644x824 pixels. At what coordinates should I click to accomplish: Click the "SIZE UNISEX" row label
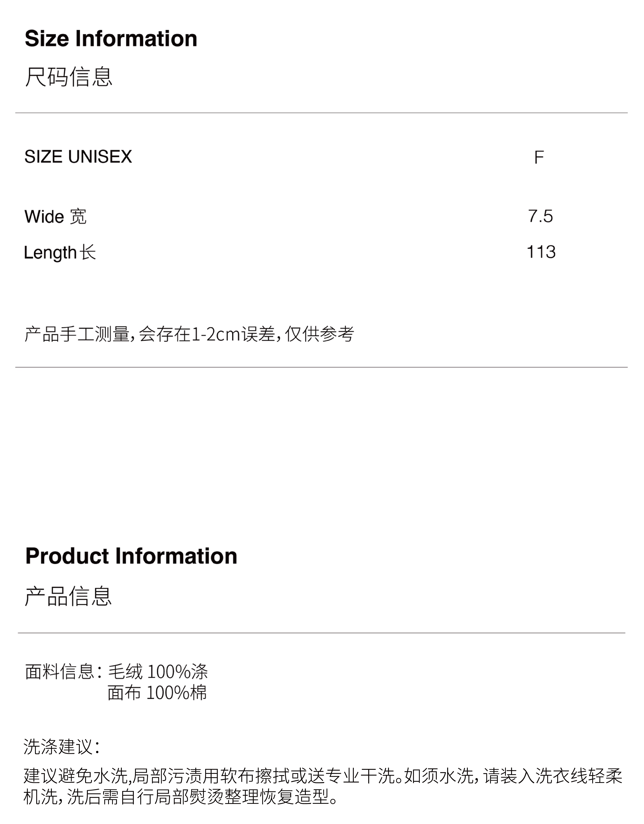[78, 157]
